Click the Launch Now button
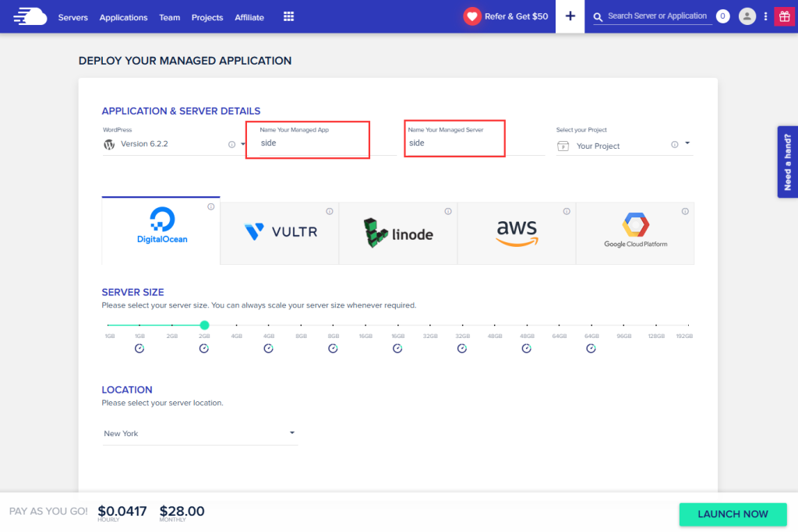This screenshot has height=532, width=798. click(x=733, y=514)
